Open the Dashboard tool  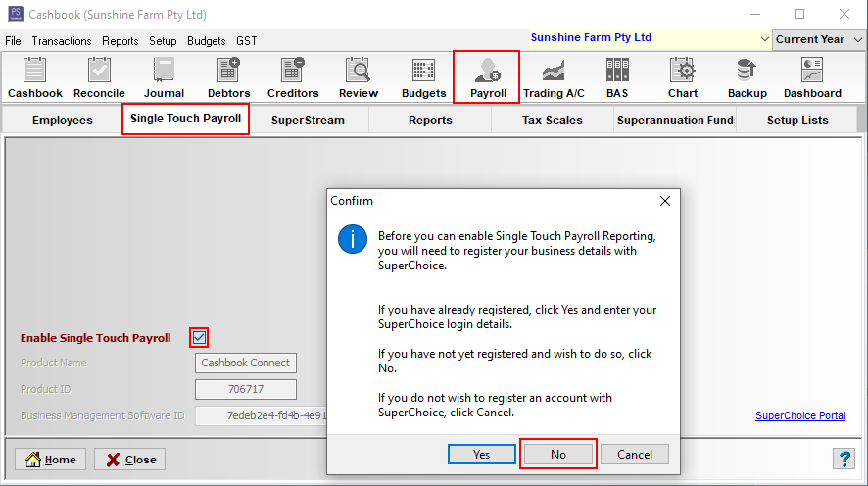click(812, 77)
